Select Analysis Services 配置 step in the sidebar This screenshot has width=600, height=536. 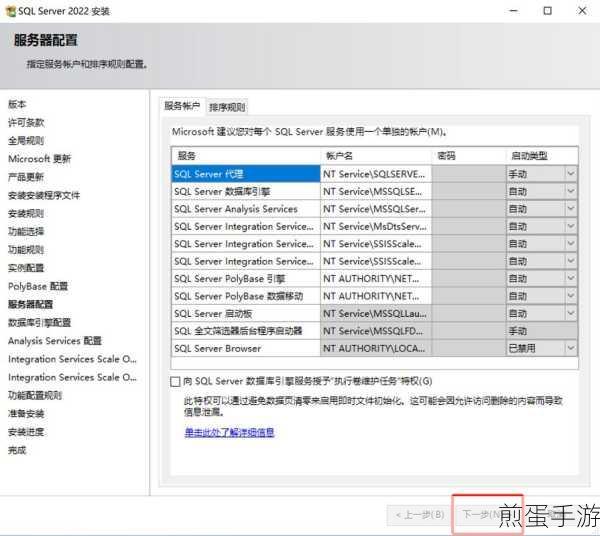click(55, 340)
